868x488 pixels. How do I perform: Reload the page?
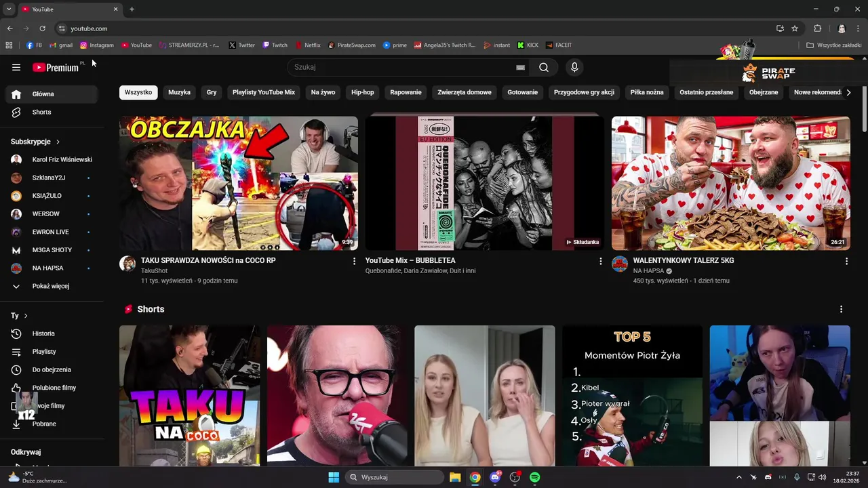pos(42,28)
